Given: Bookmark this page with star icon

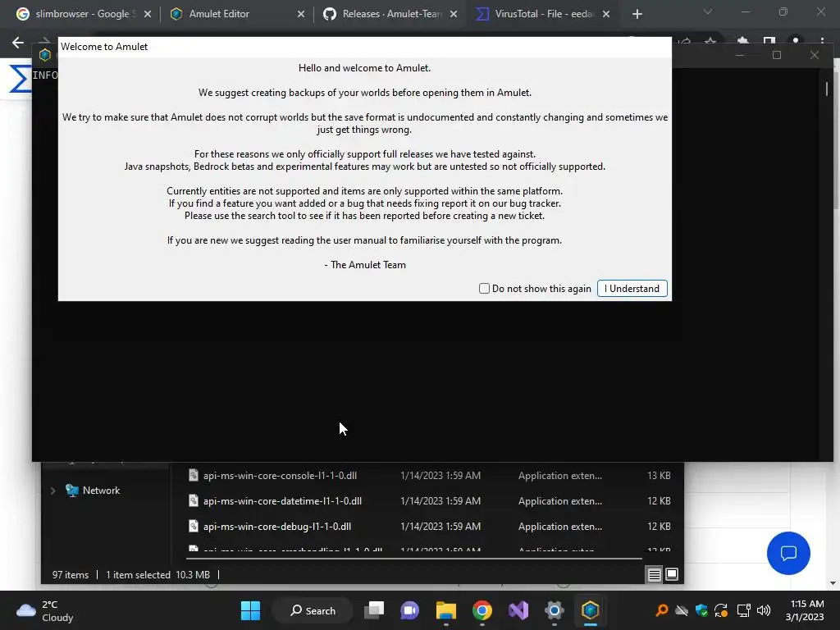Looking at the screenshot, I should pos(710,41).
